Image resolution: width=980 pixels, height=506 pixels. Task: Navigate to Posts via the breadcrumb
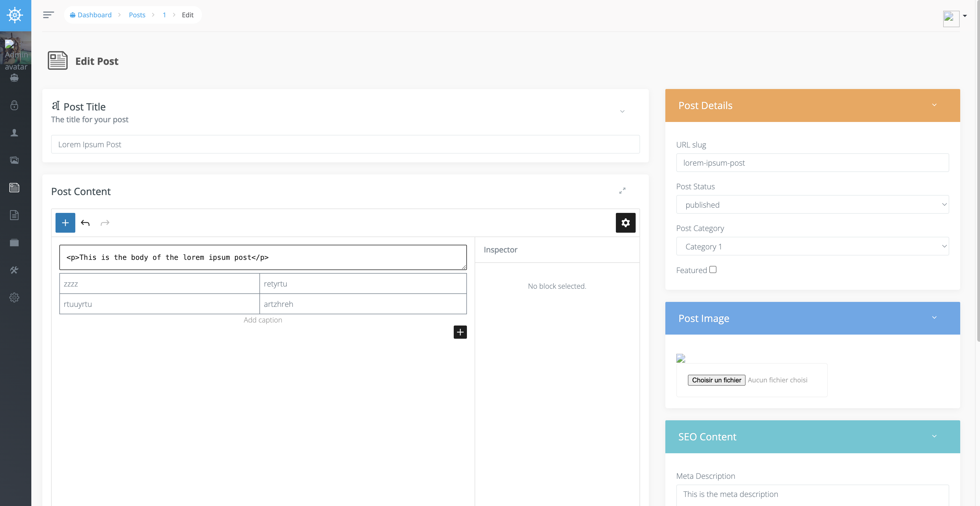(137, 15)
